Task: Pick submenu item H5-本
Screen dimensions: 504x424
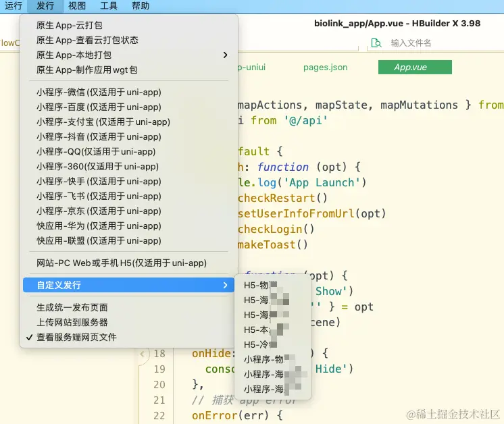Action: 273,330
